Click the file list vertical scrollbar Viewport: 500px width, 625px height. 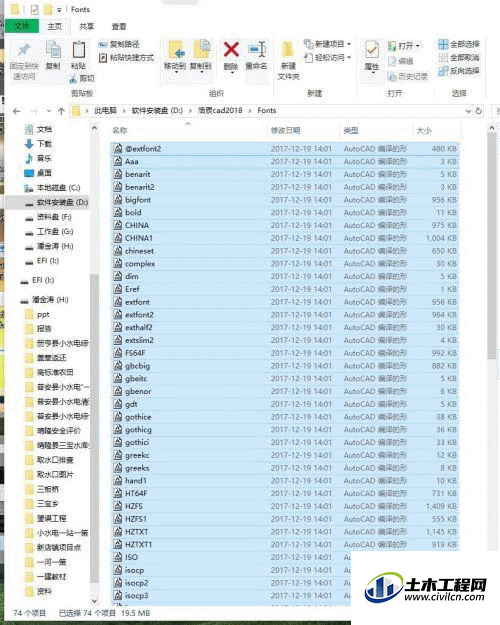[x=492, y=247]
